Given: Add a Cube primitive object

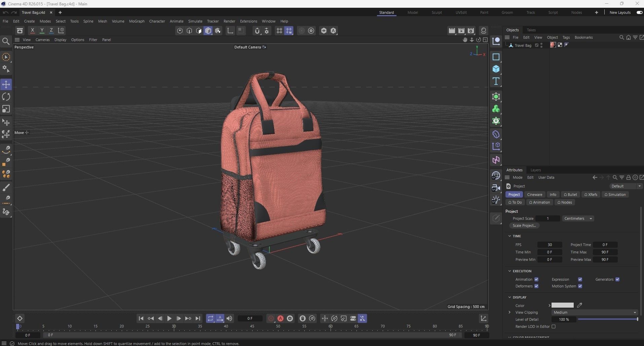Looking at the screenshot, I should 496,69.
